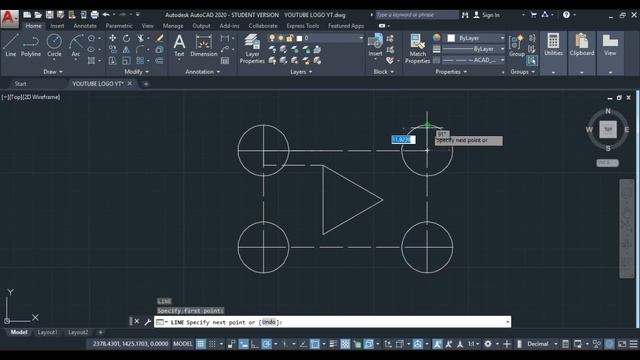Viewport: 640px width, 360px height.
Task: Toggle transparency display in status bar
Action: [x=345, y=344]
